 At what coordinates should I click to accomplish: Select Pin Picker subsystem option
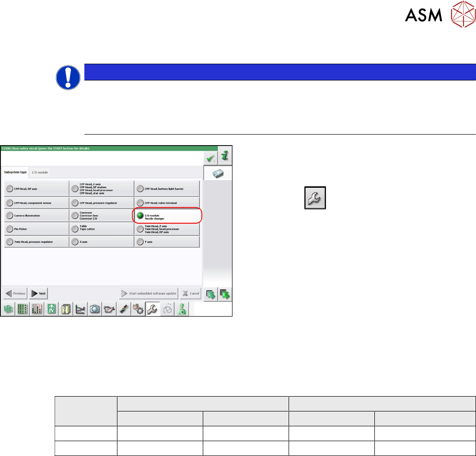[x=37, y=229]
